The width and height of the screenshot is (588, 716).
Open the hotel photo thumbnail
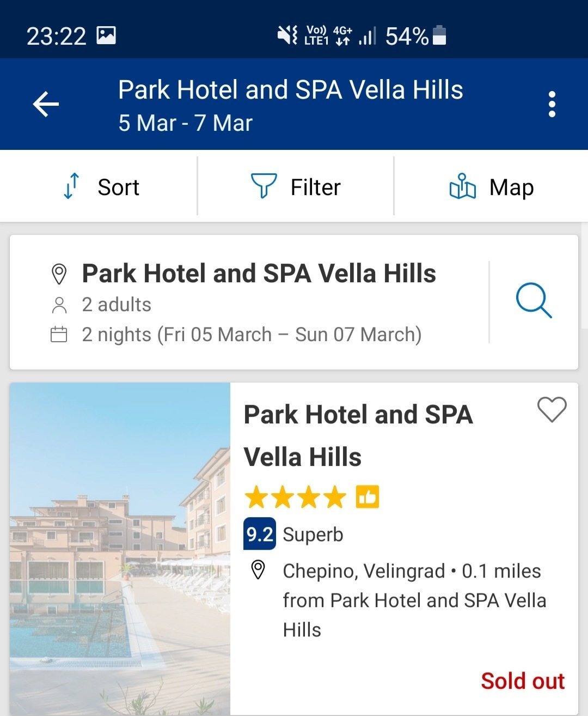point(120,549)
